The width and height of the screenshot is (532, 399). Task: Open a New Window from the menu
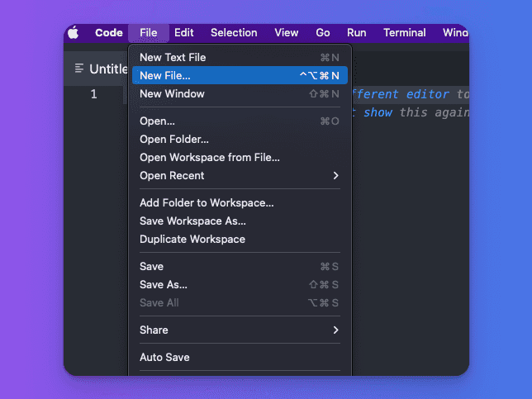point(172,93)
